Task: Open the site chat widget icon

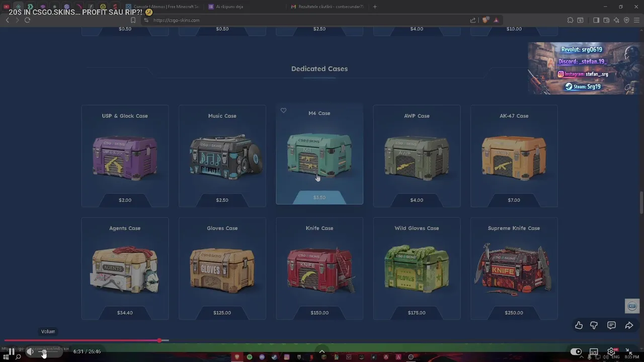Action: coord(632,306)
